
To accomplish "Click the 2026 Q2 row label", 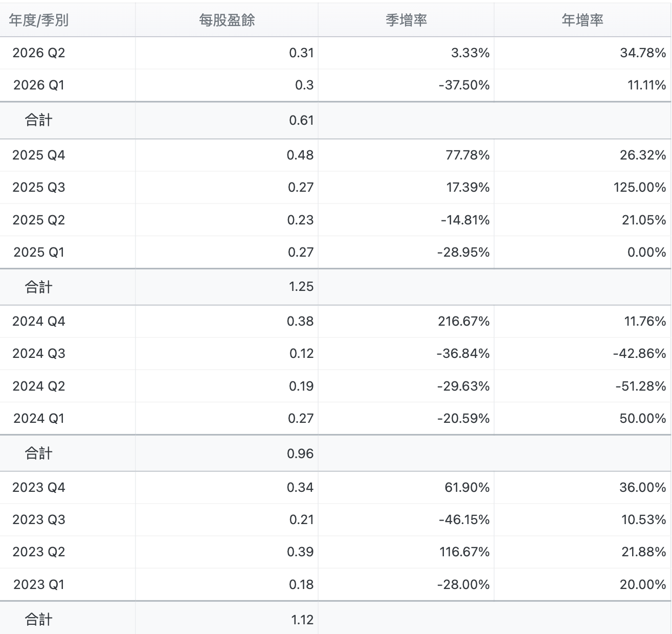I will pos(39,53).
